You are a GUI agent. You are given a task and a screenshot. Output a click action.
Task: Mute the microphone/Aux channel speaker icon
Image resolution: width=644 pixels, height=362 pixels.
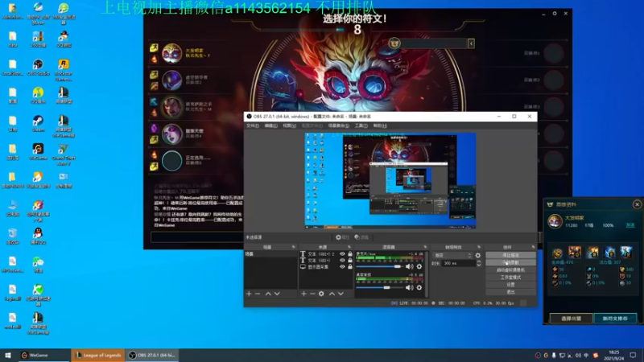pyautogui.click(x=410, y=267)
